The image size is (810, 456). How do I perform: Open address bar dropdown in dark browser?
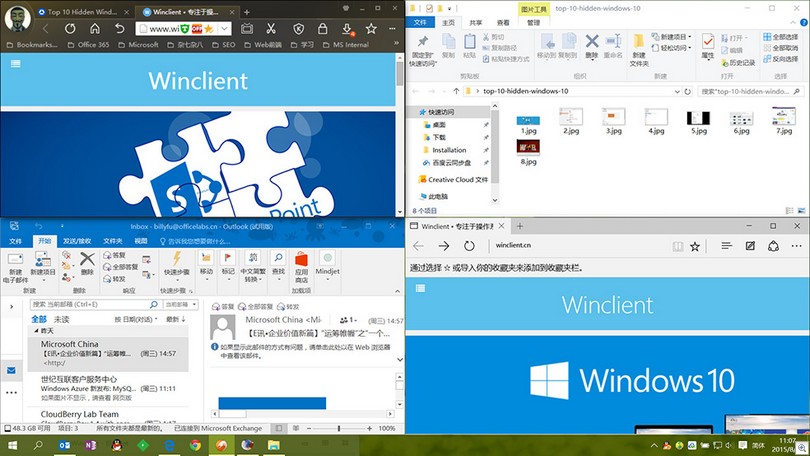(x=225, y=29)
